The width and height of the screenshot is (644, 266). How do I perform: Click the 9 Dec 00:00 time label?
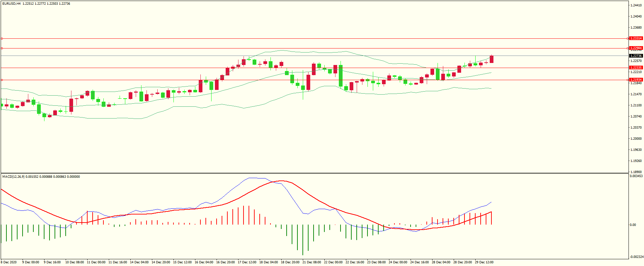(31, 262)
